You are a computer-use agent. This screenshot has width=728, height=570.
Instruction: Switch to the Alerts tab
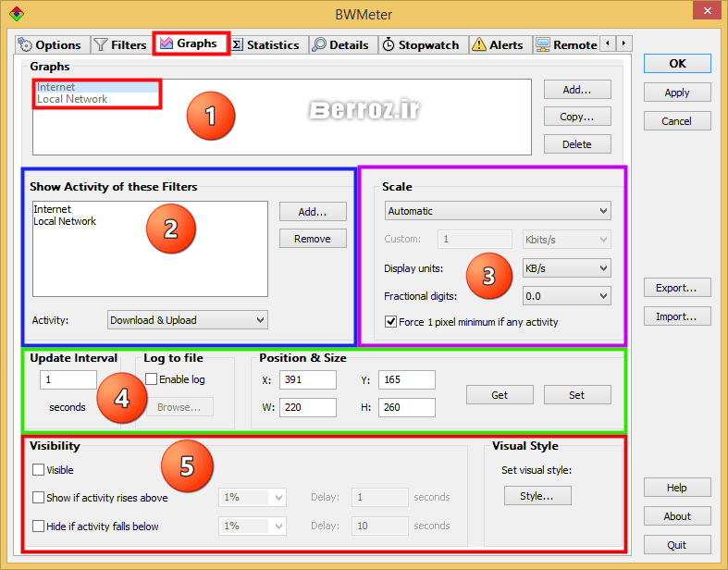click(x=498, y=44)
